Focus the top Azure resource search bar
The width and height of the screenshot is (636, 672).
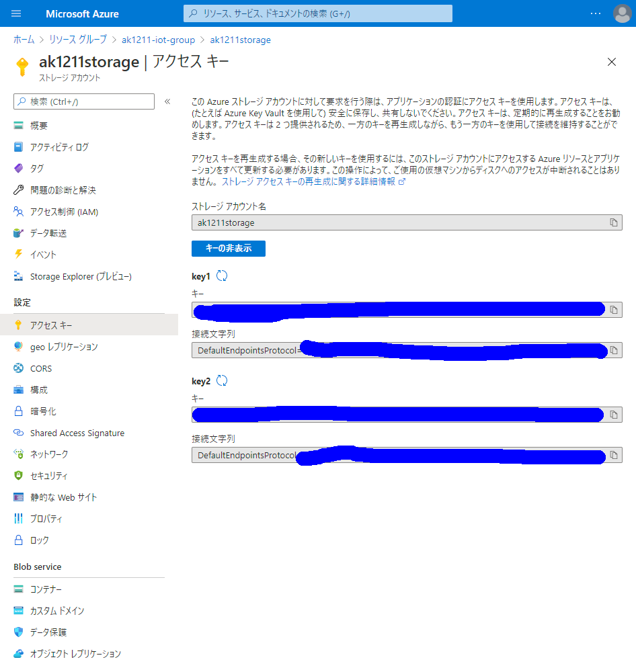pos(317,13)
